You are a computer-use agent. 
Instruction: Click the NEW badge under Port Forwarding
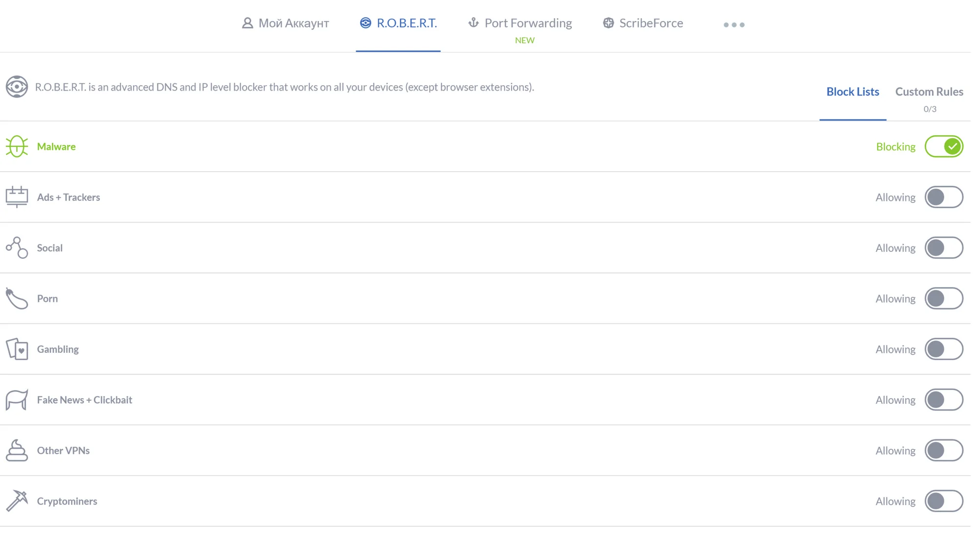click(x=524, y=40)
